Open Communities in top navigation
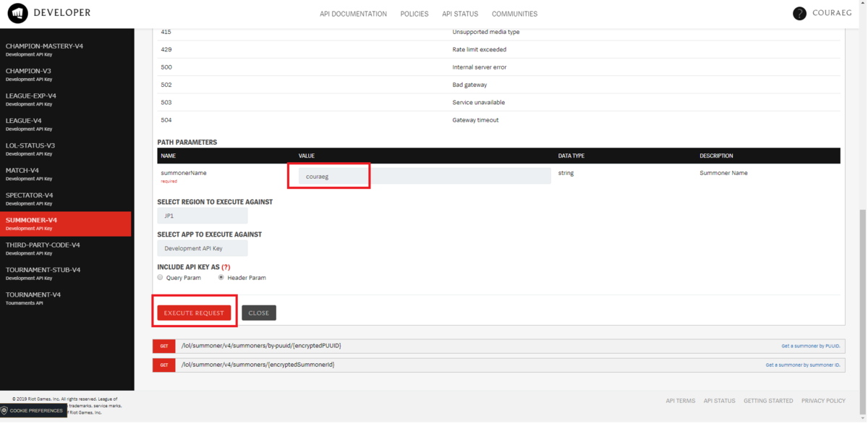Image resolution: width=868 pixels, height=424 pixels. (514, 14)
